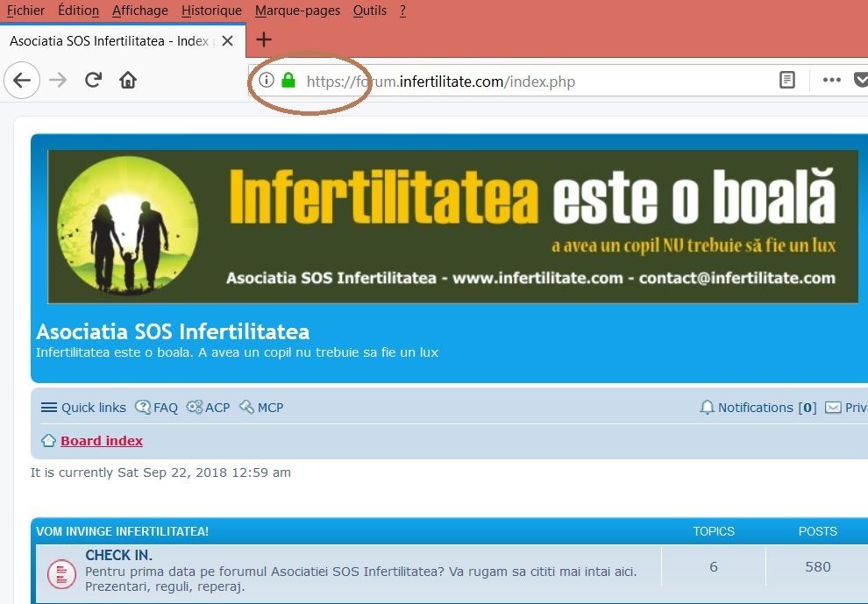Viewport: 868px width, 604px height.
Task: Open the Historique menu
Action: coord(211,11)
